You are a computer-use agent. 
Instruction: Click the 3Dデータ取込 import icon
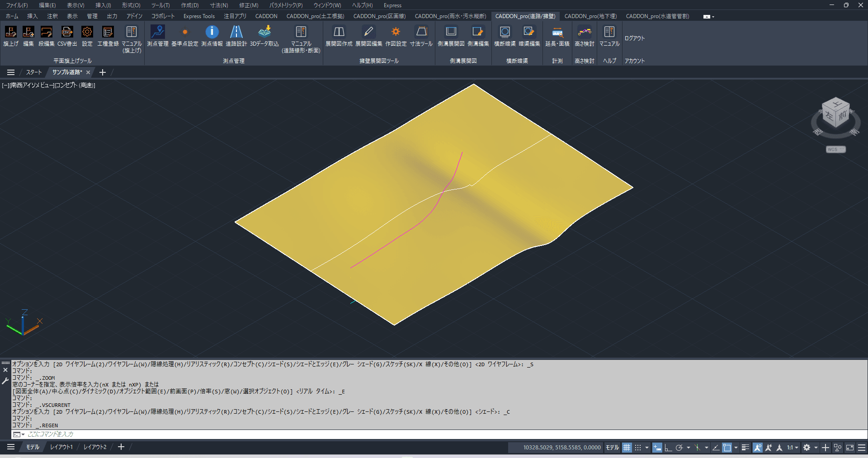[x=264, y=32]
